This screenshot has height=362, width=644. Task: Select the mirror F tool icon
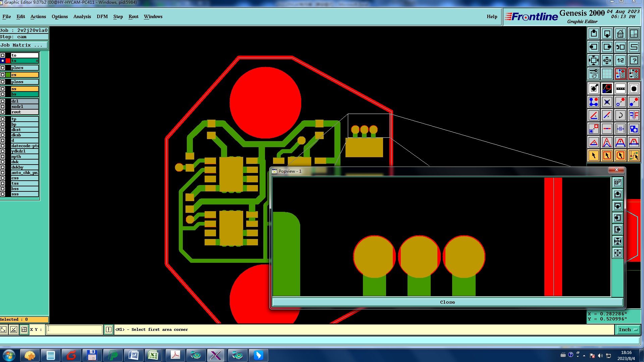634,116
